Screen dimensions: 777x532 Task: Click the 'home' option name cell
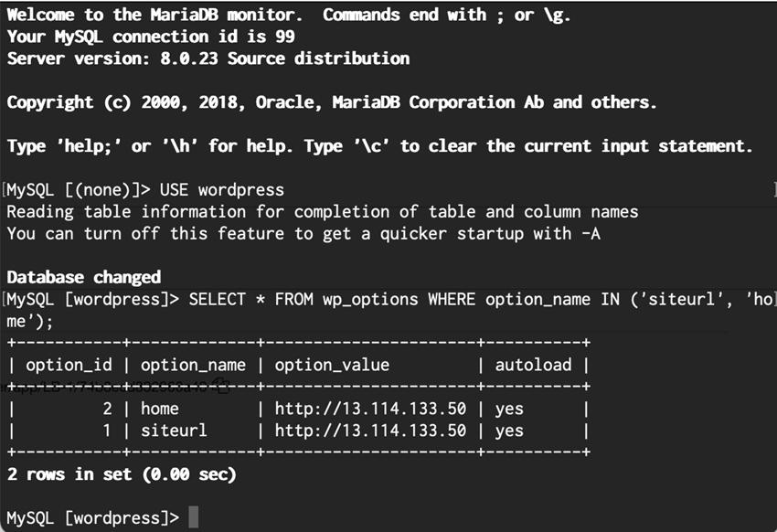160,409
